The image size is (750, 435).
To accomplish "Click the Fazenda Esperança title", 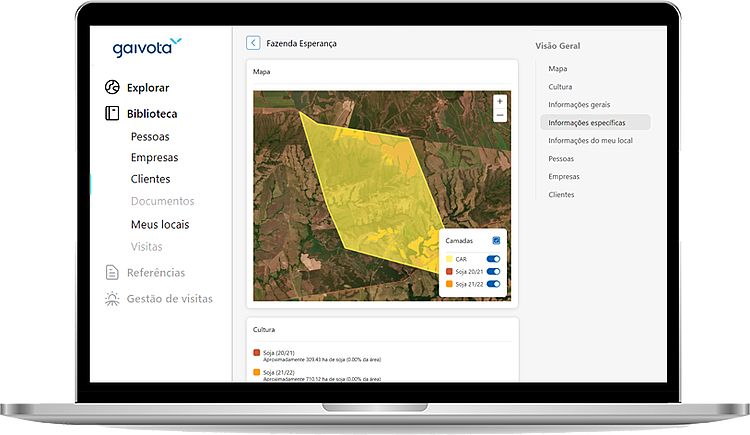I will point(301,44).
